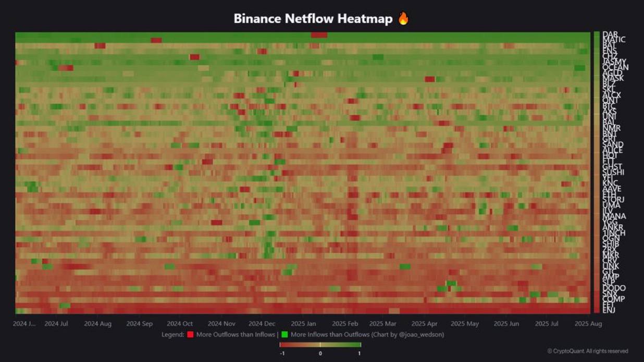Click 'More Outflows than Inflows' legend text

pos(235,334)
